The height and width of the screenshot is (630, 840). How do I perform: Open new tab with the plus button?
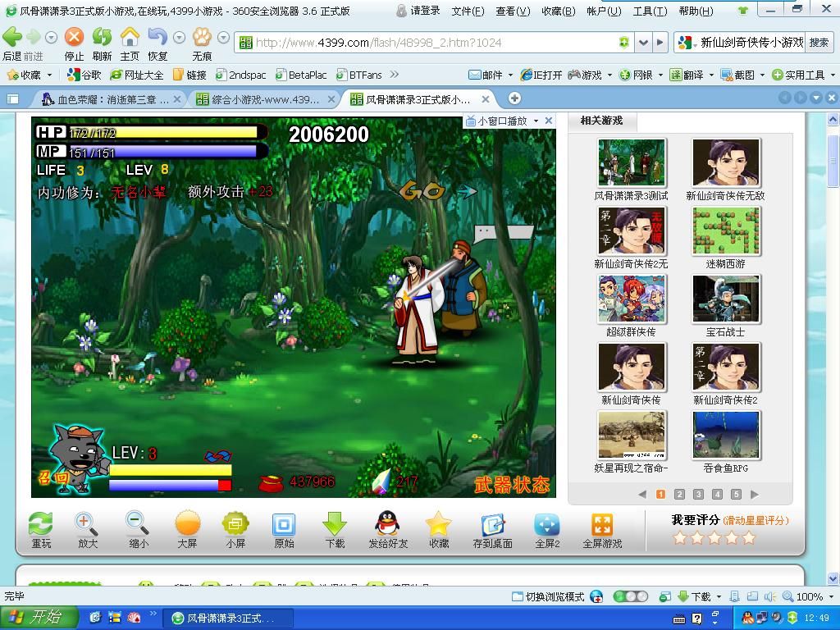click(514, 98)
